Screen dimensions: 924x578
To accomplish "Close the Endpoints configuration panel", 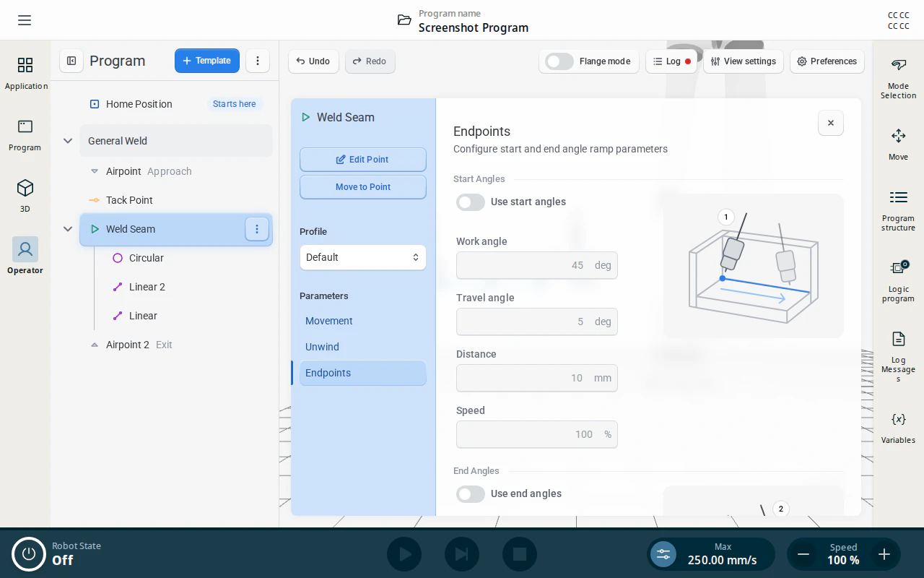I will tap(831, 123).
